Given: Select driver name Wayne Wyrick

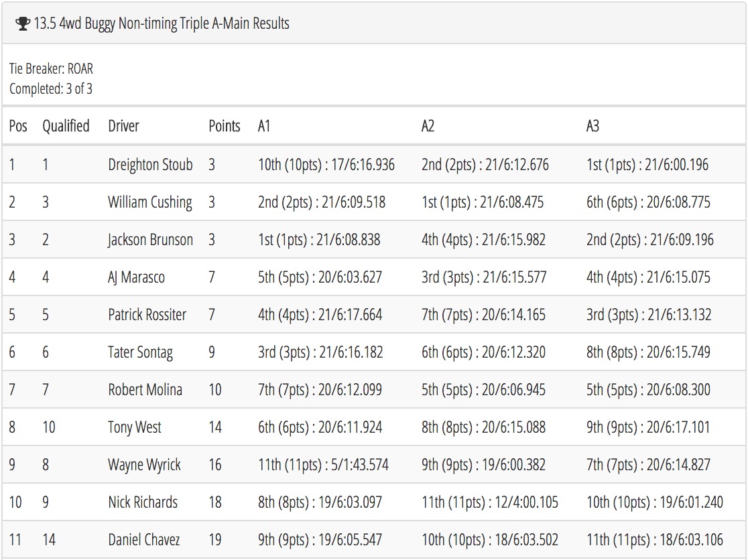Looking at the screenshot, I should click(x=145, y=465).
